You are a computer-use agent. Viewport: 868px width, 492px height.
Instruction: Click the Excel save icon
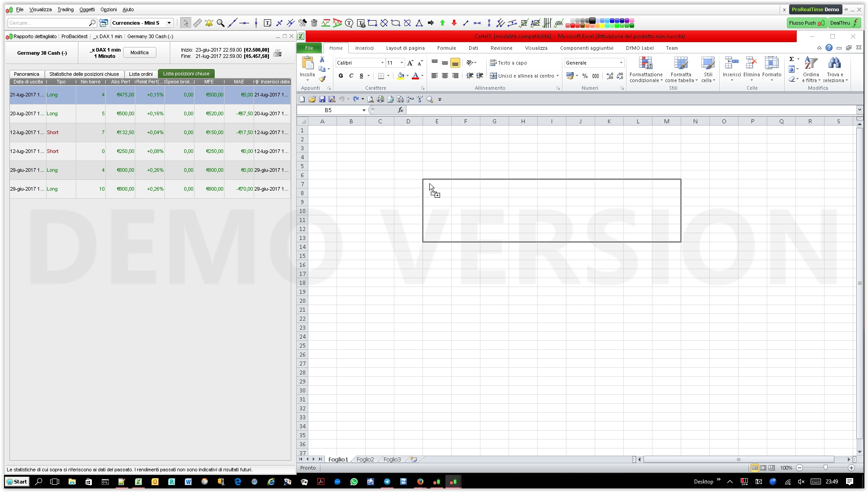[322, 99]
